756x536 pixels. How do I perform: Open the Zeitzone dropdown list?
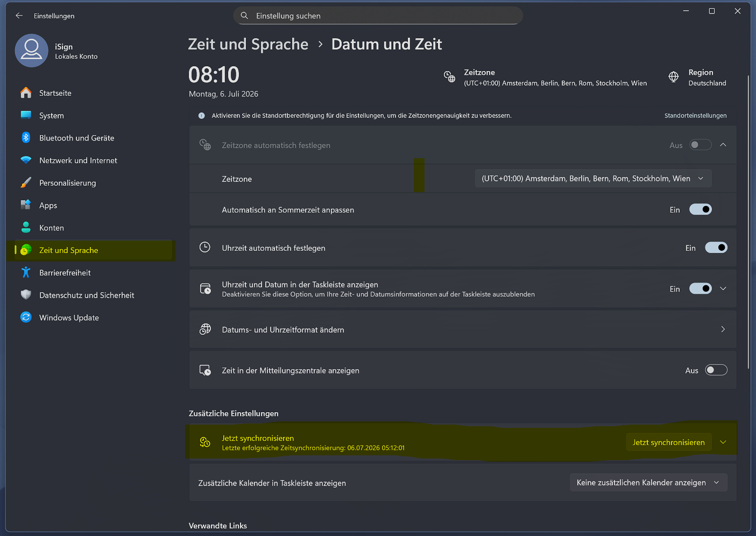pos(593,179)
